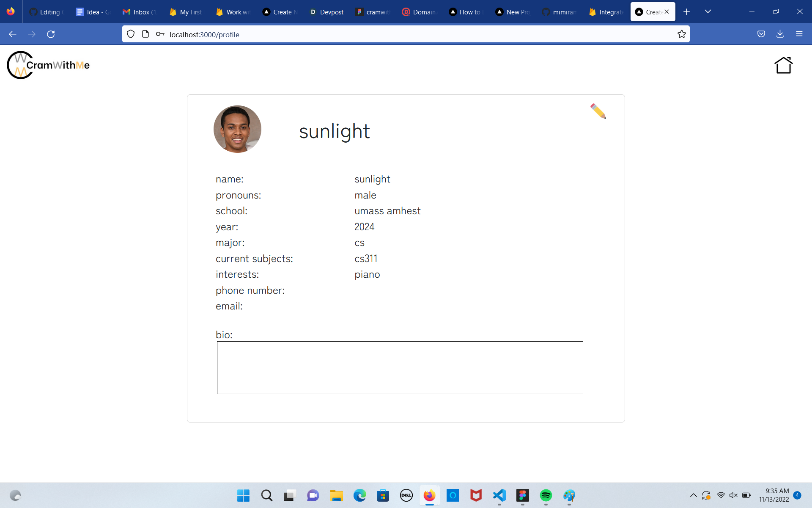This screenshot has height=508, width=812.
Task: Click the shield tracking protection icon
Action: click(x=131, y=34)
